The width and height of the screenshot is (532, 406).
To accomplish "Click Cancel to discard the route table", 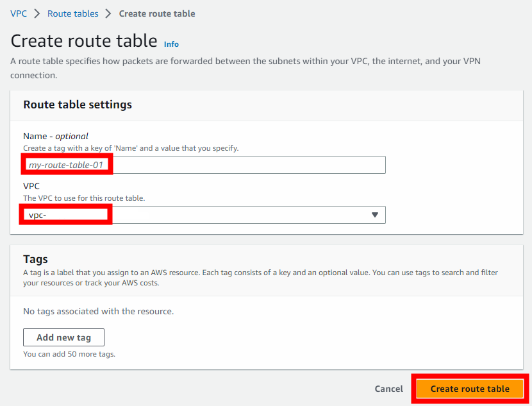I will pyautogui.click(x=388, y=389).
